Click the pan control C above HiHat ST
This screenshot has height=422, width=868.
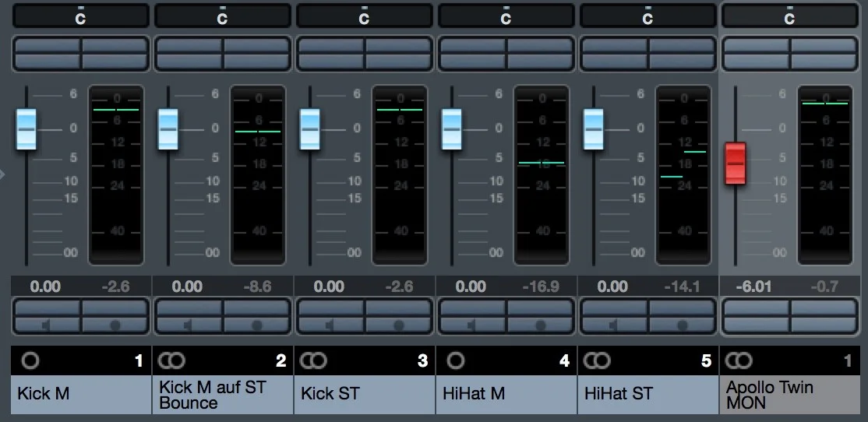click(647, 16)
